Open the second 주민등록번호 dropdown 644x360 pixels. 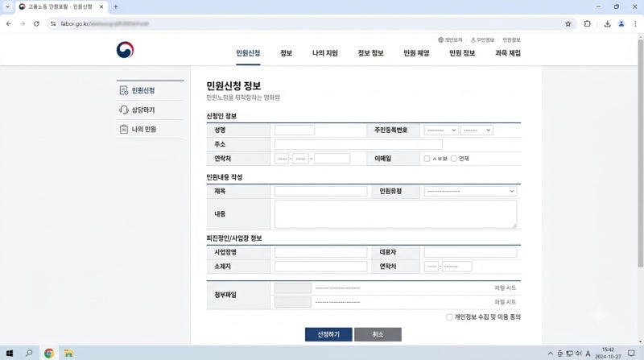[x=477, y=130]
